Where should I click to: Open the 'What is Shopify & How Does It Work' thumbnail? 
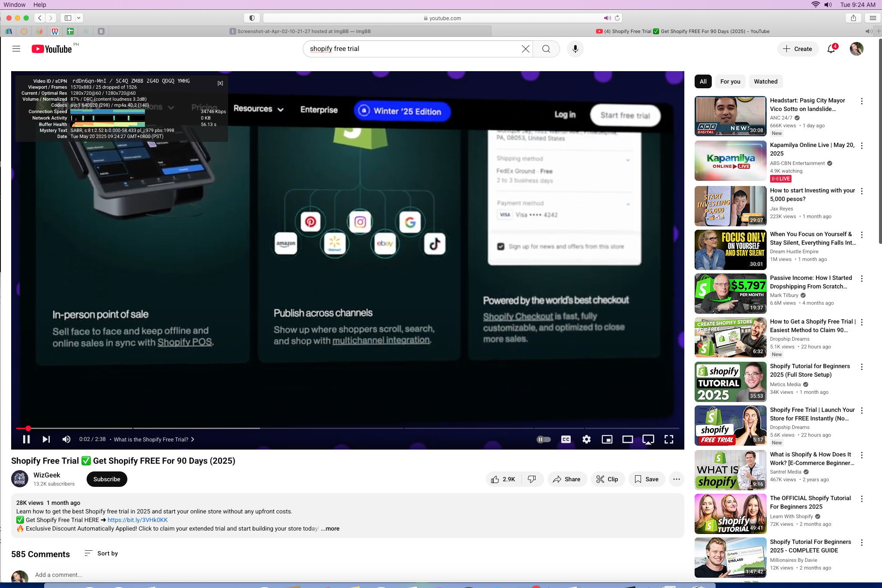click(730, 470)
